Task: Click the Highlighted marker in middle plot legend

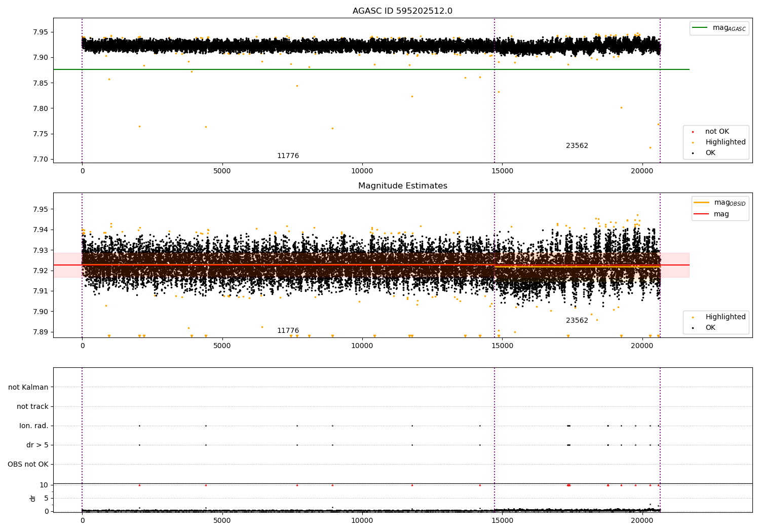Action: point(693,317)
